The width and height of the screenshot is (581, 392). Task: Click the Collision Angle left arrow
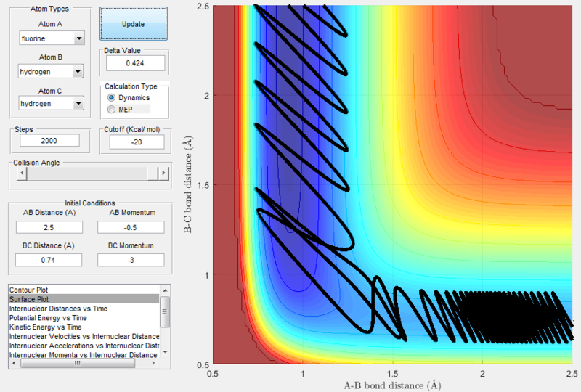point(22,173)
